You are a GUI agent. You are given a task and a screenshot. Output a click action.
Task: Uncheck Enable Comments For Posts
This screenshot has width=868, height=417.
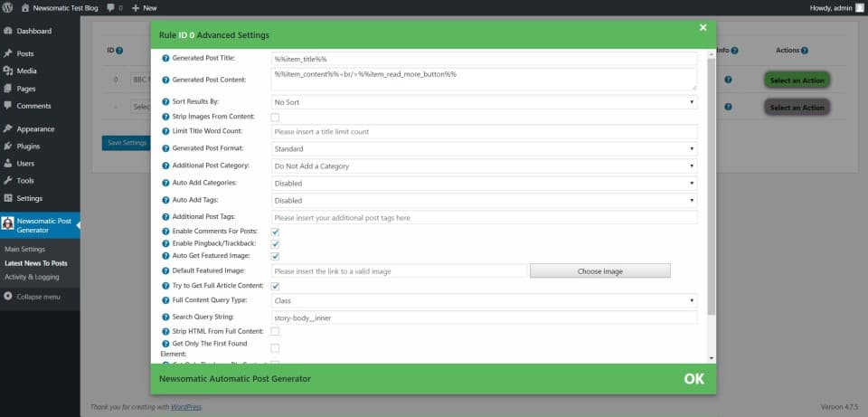click(x=275, y=232)
